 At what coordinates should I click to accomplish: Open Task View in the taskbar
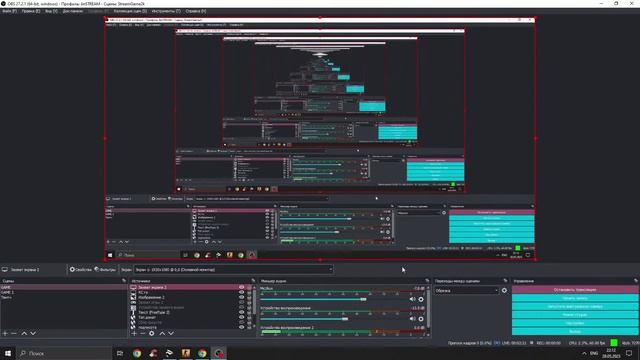click(120, 353)
